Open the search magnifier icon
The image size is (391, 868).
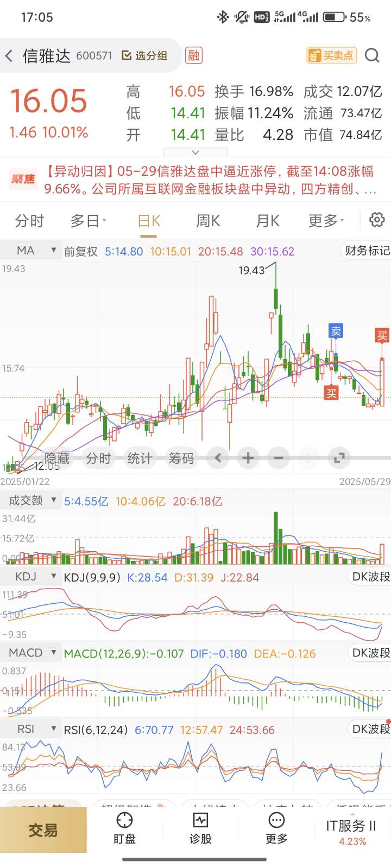coord(372,55)
